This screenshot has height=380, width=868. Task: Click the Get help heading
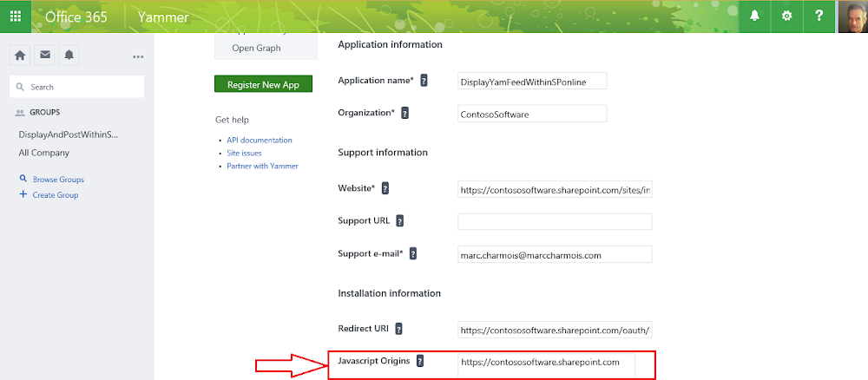pos(232,120)
